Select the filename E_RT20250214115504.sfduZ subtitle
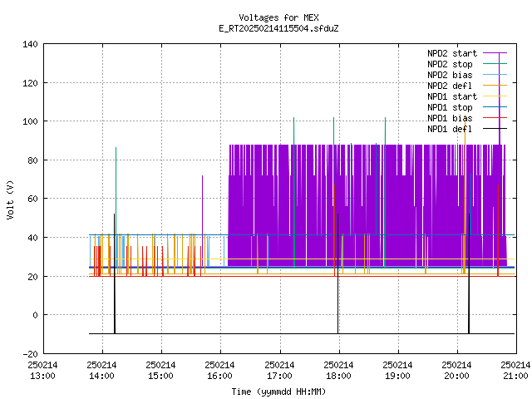 (278, 28)
